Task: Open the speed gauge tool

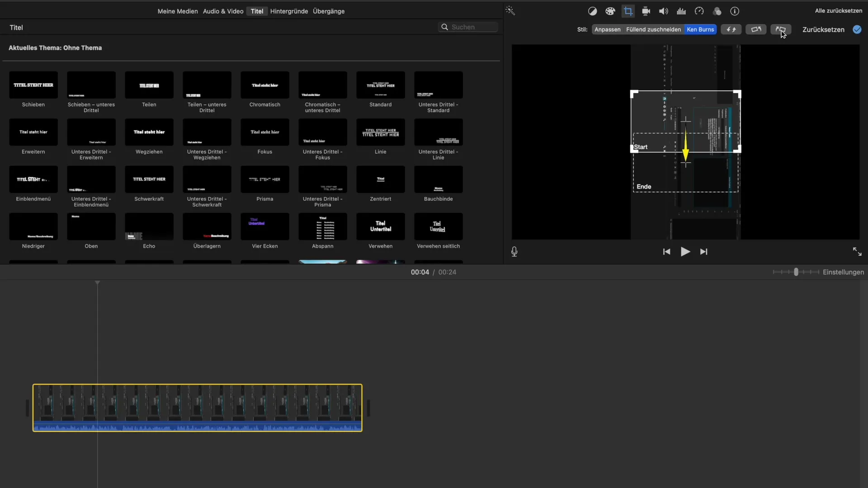Action: [x=699, y=11]
